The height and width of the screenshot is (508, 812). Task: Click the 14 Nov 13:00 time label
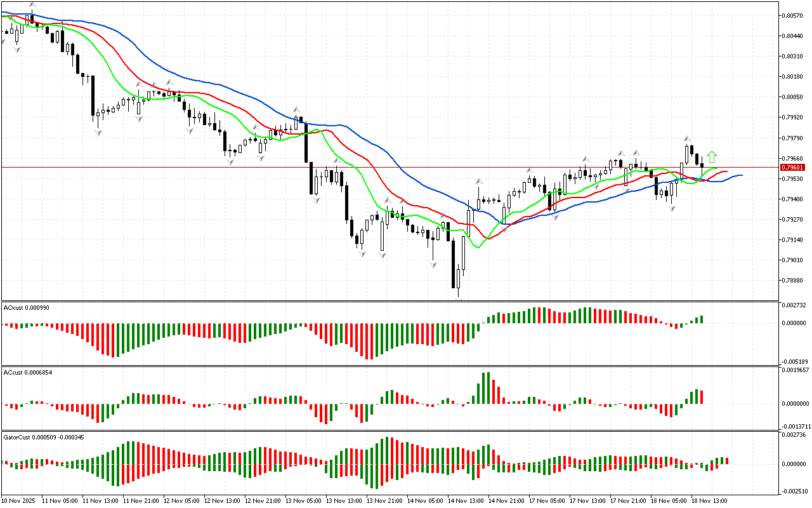coord(465,501)
